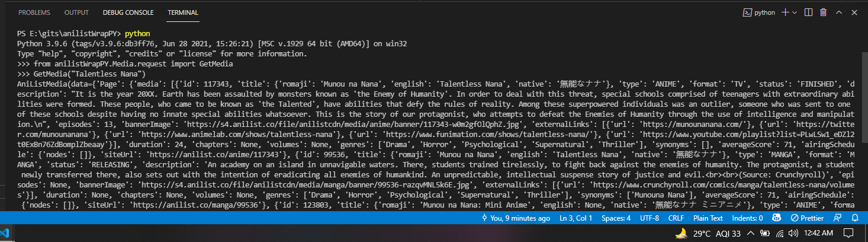Image resolution: width=868 pixels, height=242 pixels.
Task: Open a new terminal with the plus icon
Action: point(785,12)
